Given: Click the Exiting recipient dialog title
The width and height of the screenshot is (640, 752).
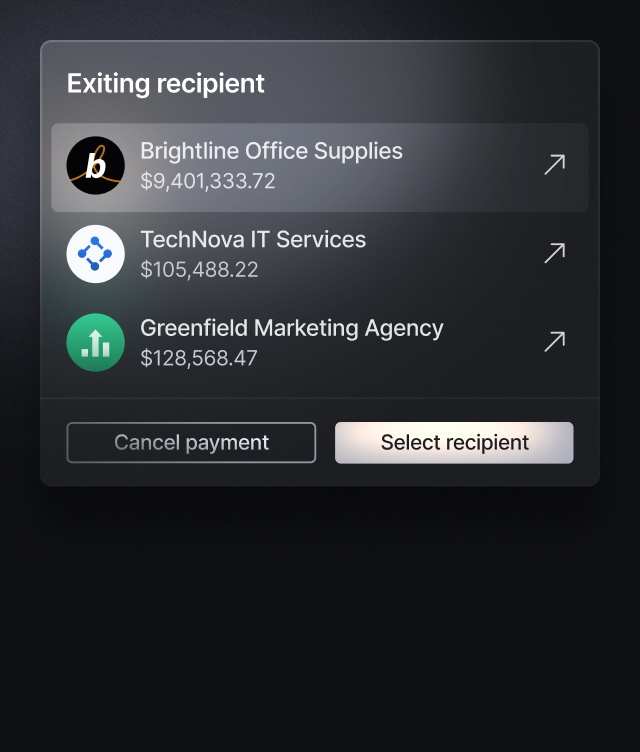Looking at the screenshot, I should 166,83.
